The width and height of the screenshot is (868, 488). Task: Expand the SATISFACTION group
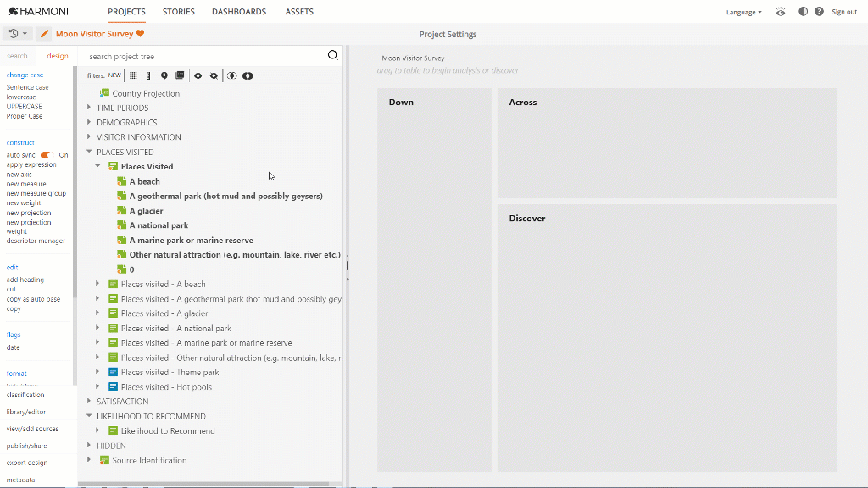click(x=89, y=401)
